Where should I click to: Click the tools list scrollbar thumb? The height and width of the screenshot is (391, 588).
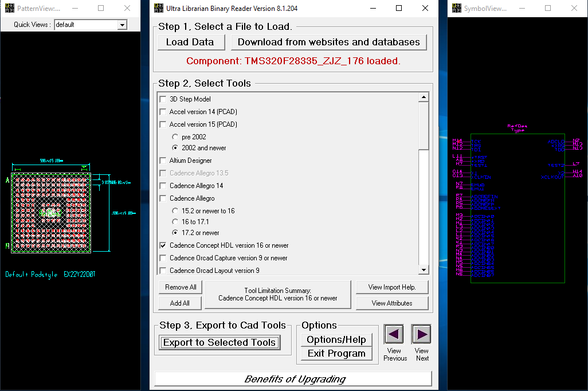tap(424, 126)
